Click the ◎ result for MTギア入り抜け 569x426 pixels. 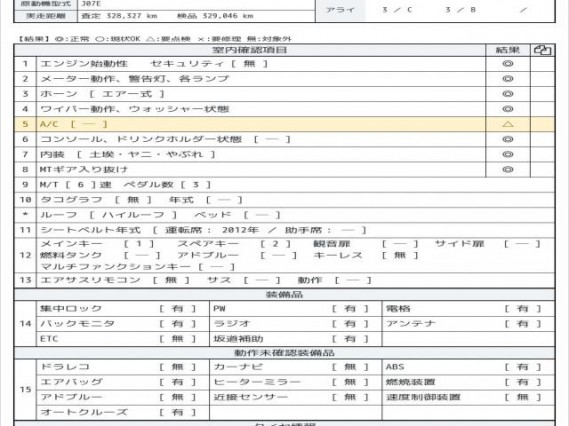pyautogui.click(x=508, y=169)
